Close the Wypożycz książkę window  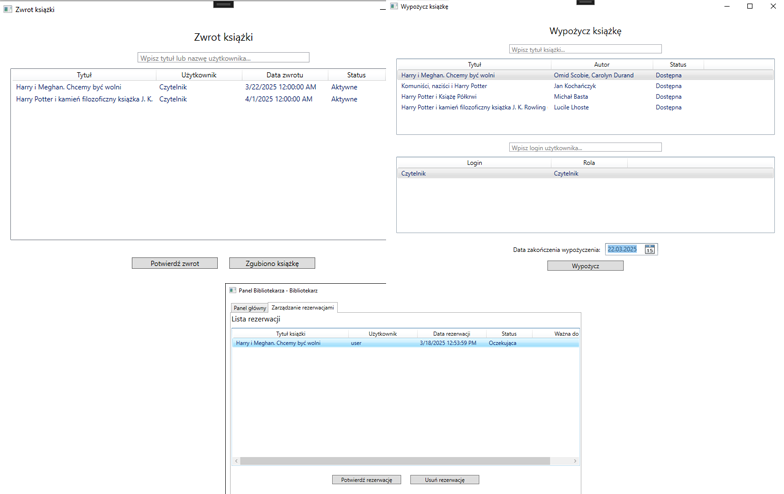pos(773,6)
